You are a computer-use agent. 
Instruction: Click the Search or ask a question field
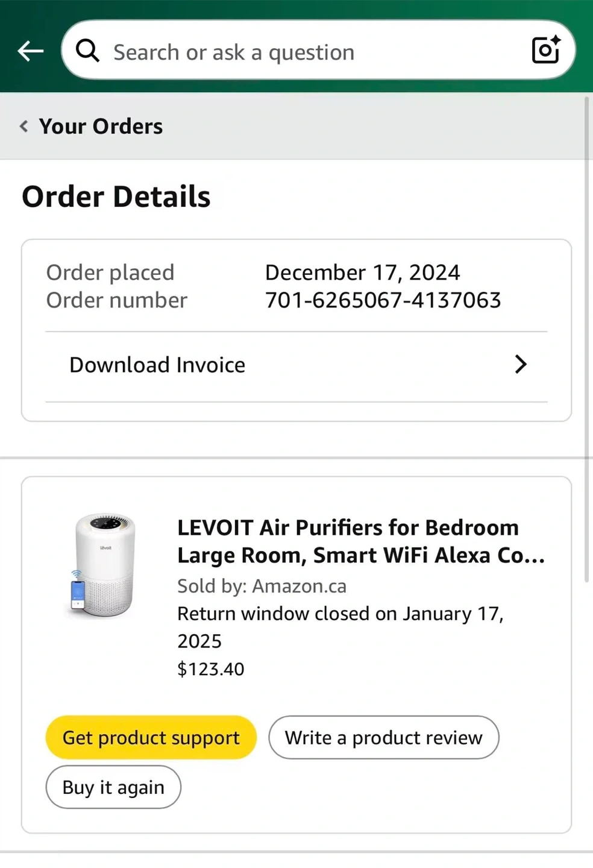coord(301,52)
